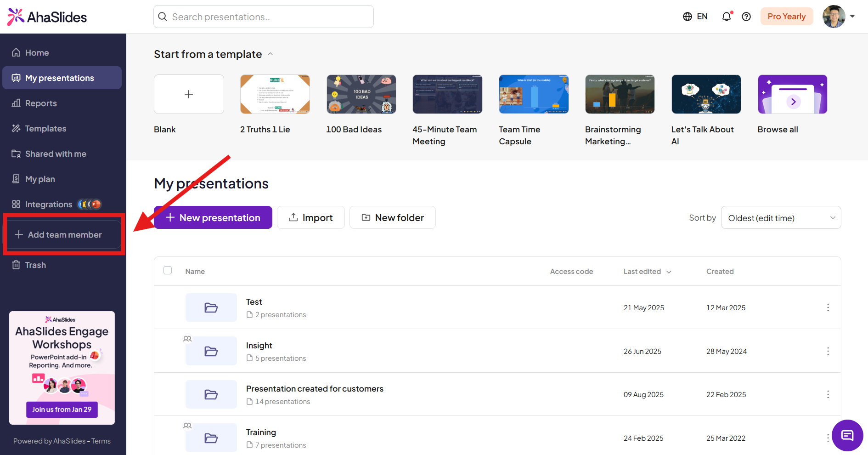Change language via the EN globe
The width and height of the screenshot is (868, 455).
695,17
